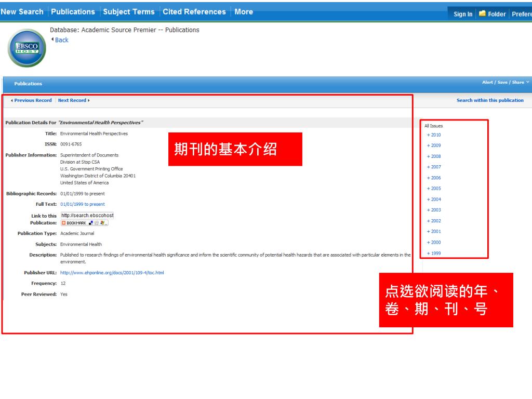Open Folder link in the top bar
Image resolution: width=532 pixels, height=399 pixels.
click(497, 14)
